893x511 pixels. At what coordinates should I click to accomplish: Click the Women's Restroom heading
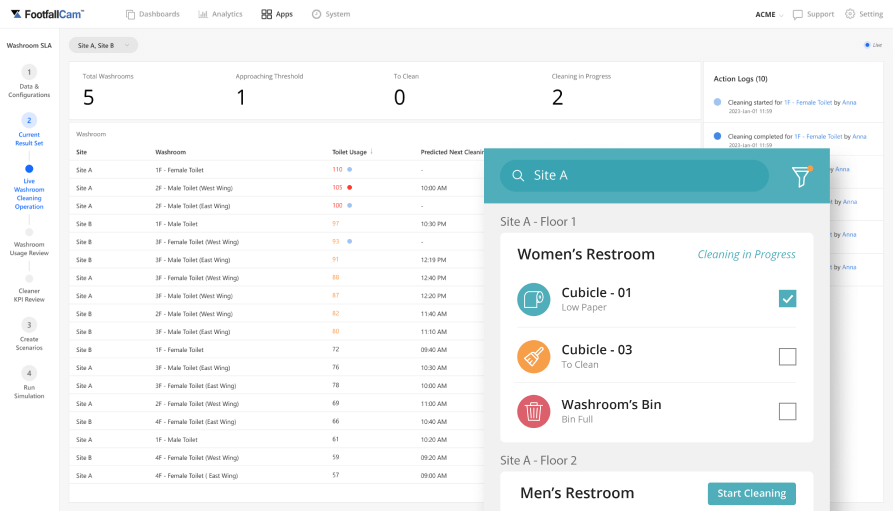[x=586, y=254]
